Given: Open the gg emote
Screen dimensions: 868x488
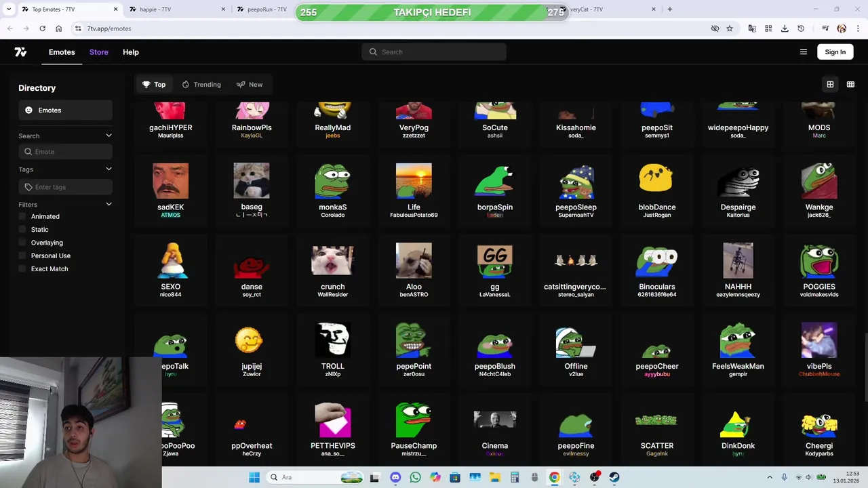Looking at the screenshot, I should pyautogui.click(x=494, y=270).
